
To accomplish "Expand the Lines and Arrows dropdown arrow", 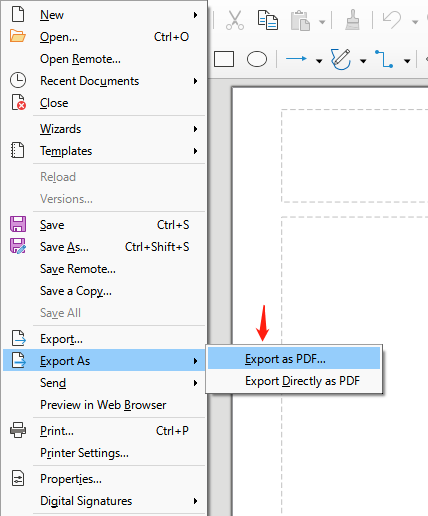I will pyautogui.click(x=319, y=61).
